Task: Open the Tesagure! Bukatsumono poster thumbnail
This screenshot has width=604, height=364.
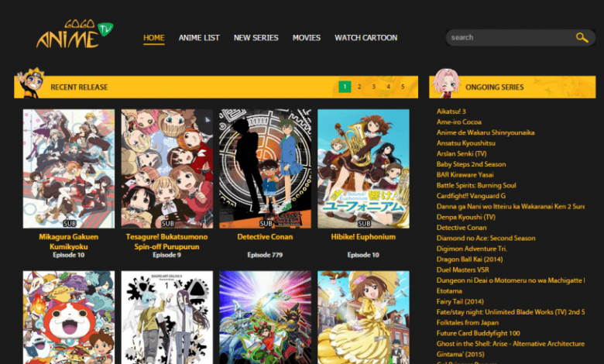Action: pyautogui.click(x=166, y=169)
